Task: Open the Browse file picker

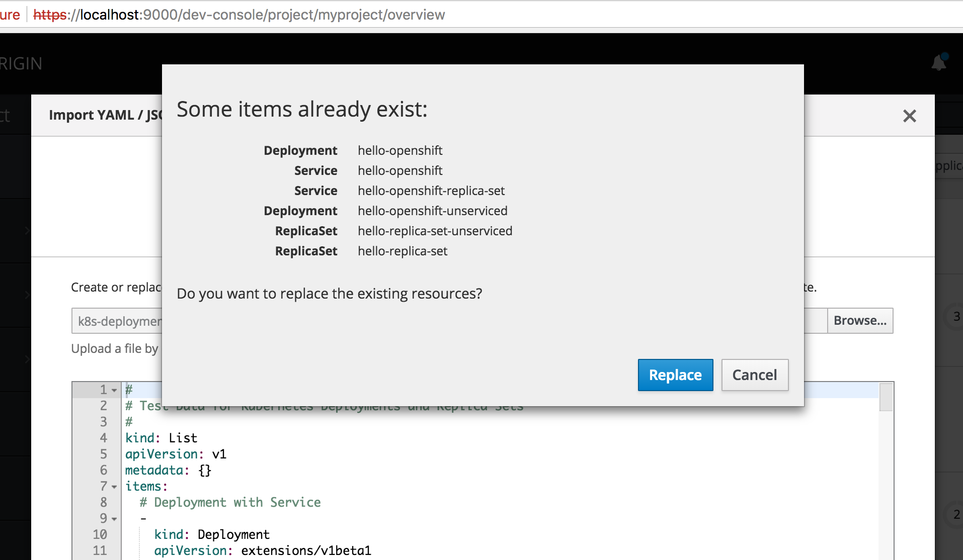Action: [859, 320]
